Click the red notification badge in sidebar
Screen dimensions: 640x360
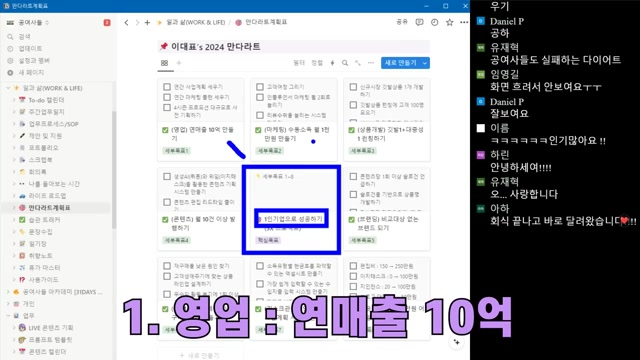pyautogui.click(x=107, y=22)
